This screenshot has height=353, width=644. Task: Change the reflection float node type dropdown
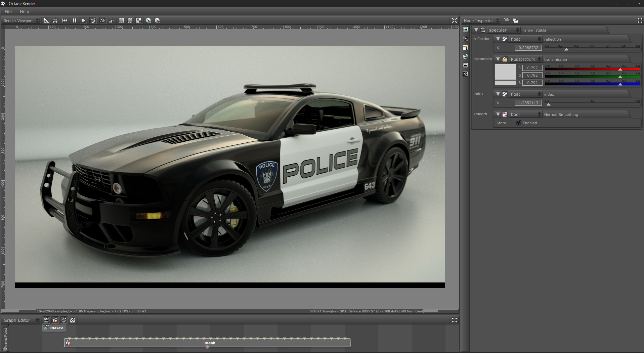[525, 39]
